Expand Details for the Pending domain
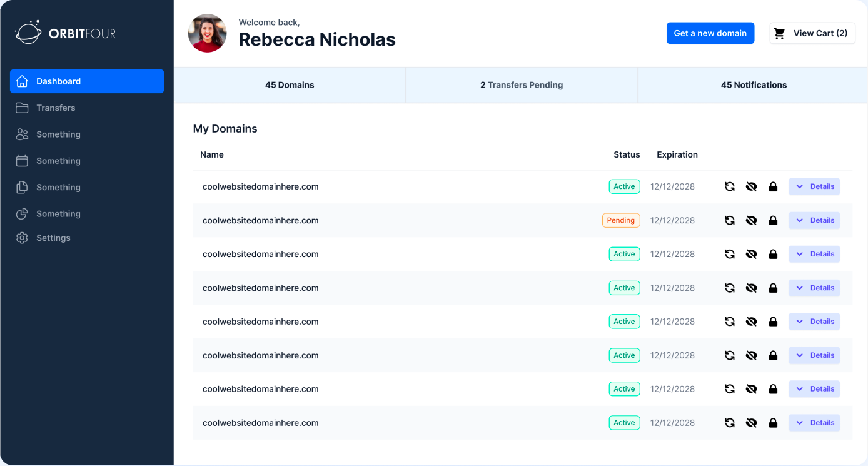Screen dimensions: 868x466 click(814, 220)
